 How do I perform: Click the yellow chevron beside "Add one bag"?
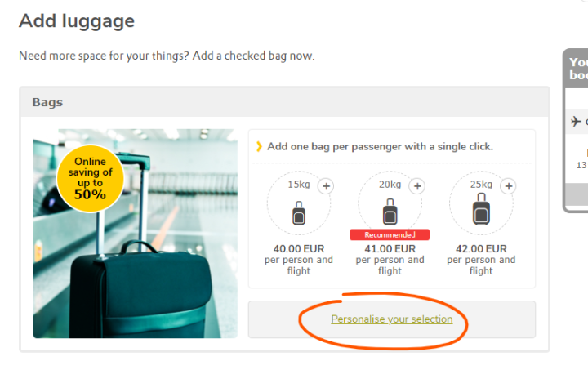tap(259, 147)
